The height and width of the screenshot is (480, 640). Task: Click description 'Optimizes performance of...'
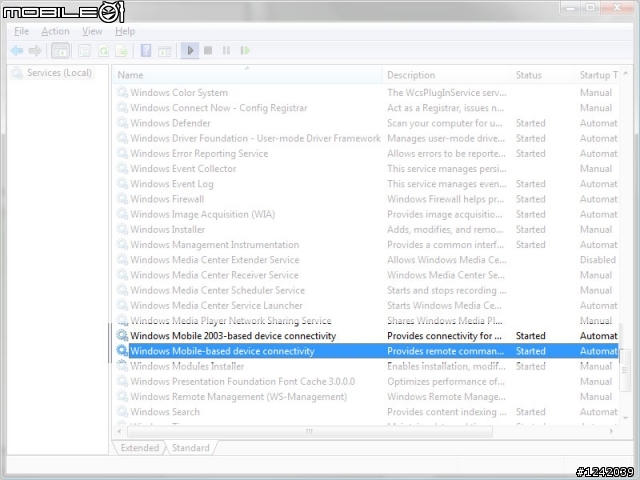tap(446, 381)
